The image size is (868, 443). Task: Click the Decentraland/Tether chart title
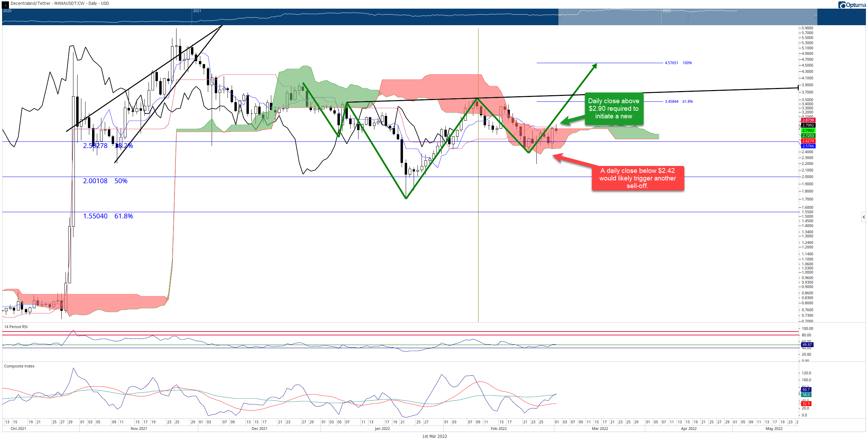(60, 3)
